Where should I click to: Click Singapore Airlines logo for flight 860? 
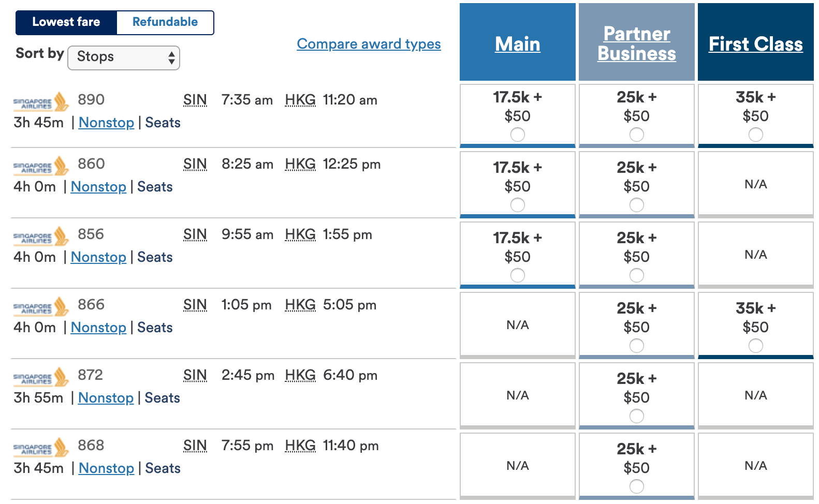click(41, 166)
